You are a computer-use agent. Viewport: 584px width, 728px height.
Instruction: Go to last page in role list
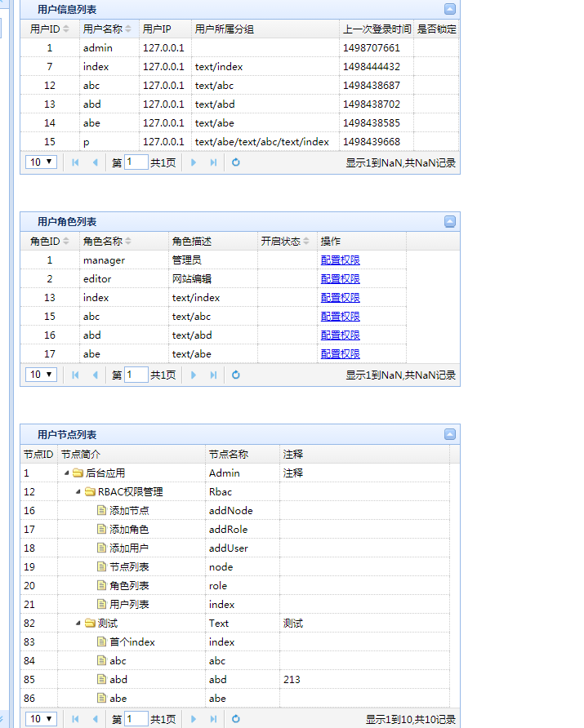[x=213, y=375]
